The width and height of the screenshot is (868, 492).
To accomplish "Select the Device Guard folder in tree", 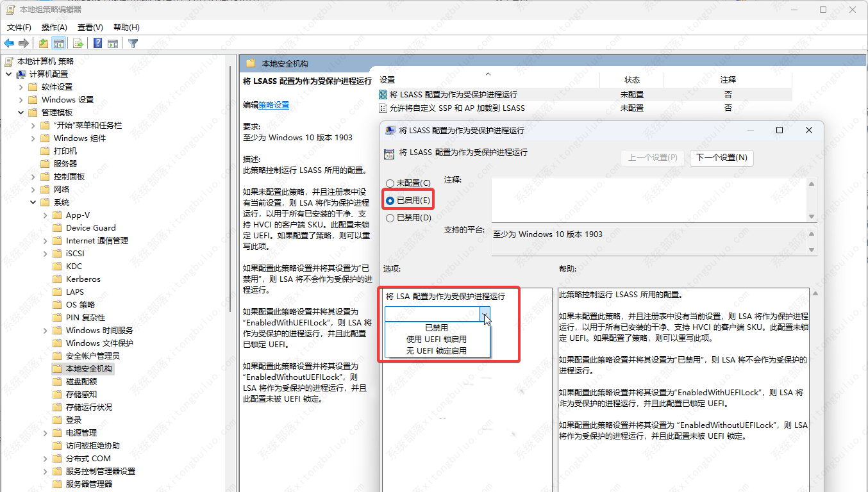I will coord(90,227).
